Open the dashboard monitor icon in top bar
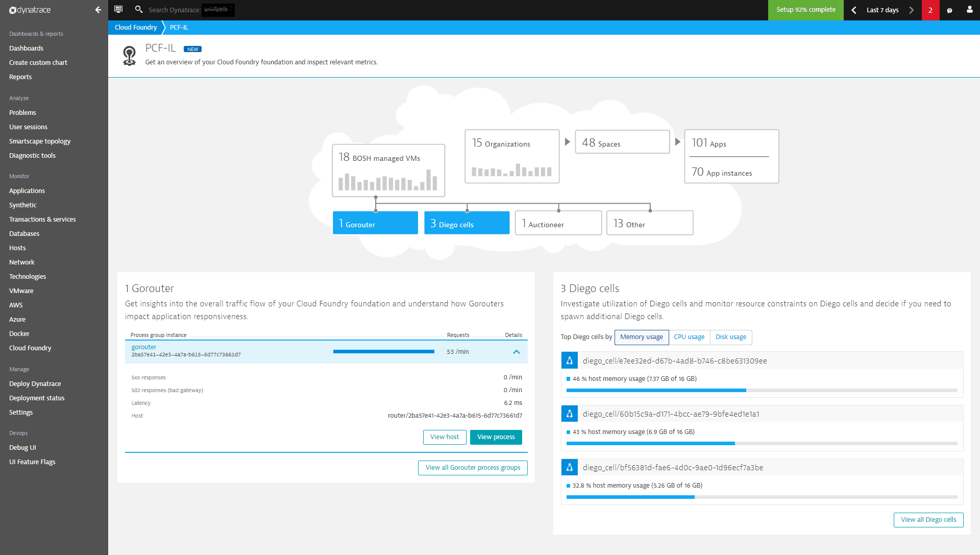The width and height of the screenshot is (980, 555). click(118, 9)
